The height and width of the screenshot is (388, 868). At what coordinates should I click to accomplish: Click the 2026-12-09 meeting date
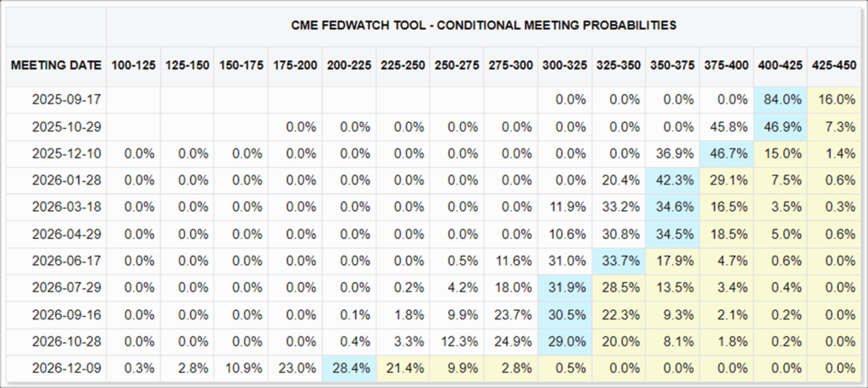coord(67,368)
